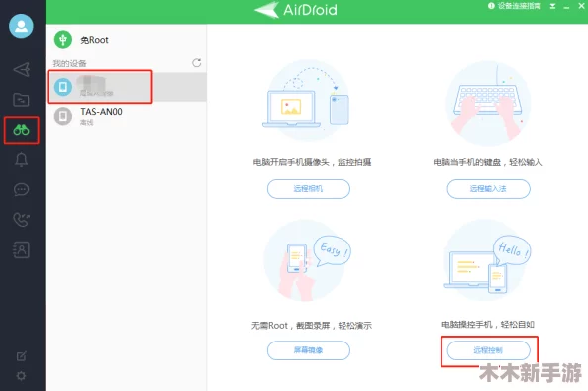Open the user account avatar

[x=21, y=26]
